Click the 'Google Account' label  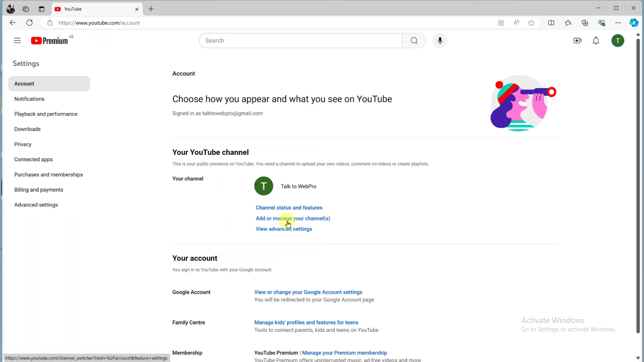[192, 292]
